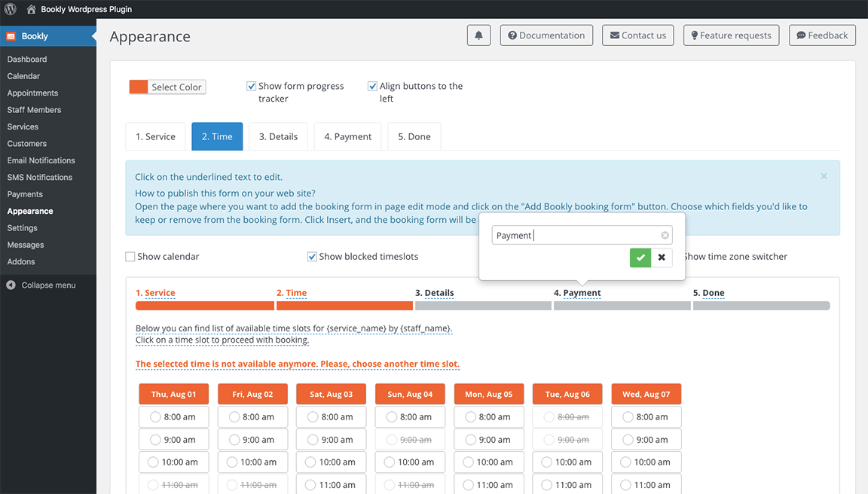
Task: Uncheck Show blocked timeslots
Action: coord(312,257)
